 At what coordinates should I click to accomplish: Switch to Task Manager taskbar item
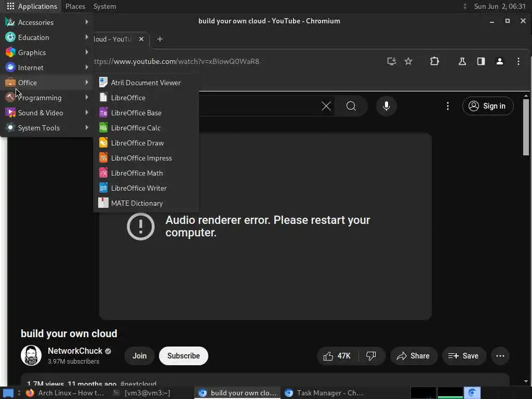[x=324, y=393]
